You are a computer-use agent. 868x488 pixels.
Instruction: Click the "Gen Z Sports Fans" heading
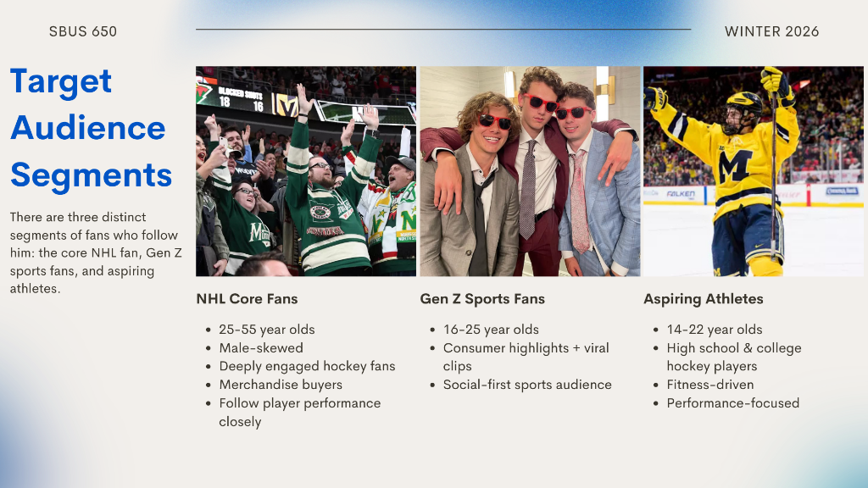pyautogui.click(x=482, y=299)
